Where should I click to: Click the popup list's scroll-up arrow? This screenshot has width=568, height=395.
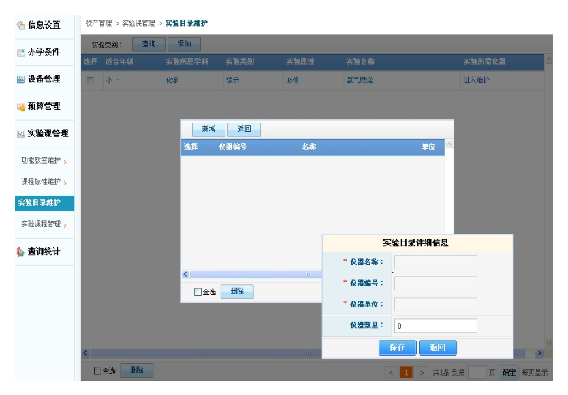449,144
